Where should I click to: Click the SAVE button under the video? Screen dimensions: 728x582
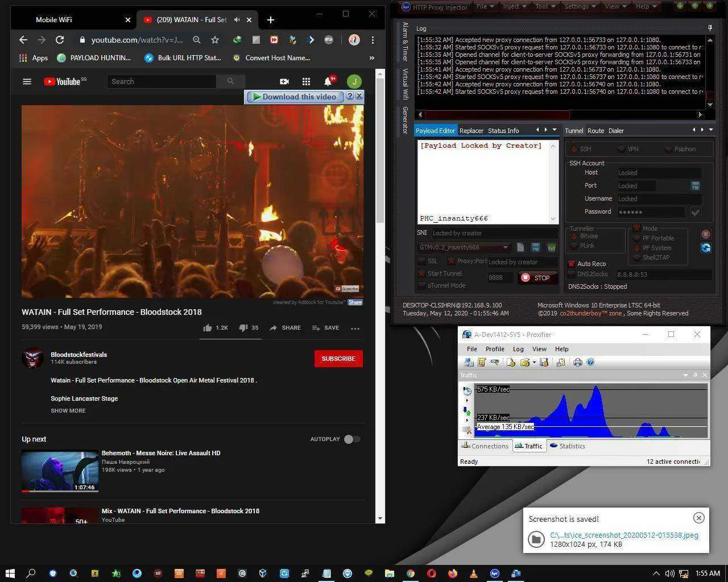coord(325,328)
